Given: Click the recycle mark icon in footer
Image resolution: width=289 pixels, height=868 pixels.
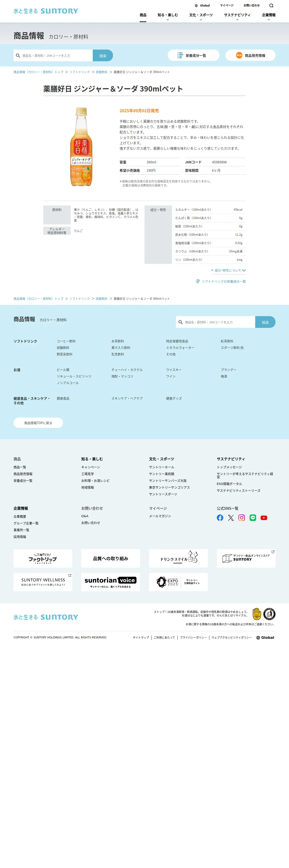Looking at the screenshot, I should [x=269, y=614].
